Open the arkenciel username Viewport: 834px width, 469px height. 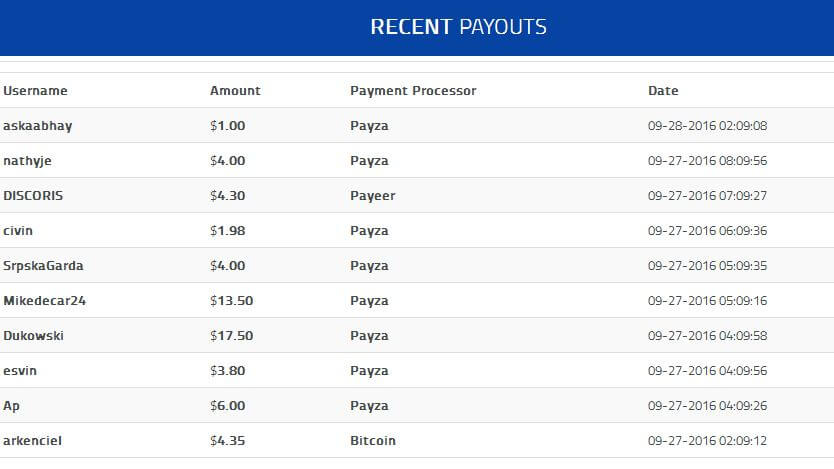click(x=32, y=441)
